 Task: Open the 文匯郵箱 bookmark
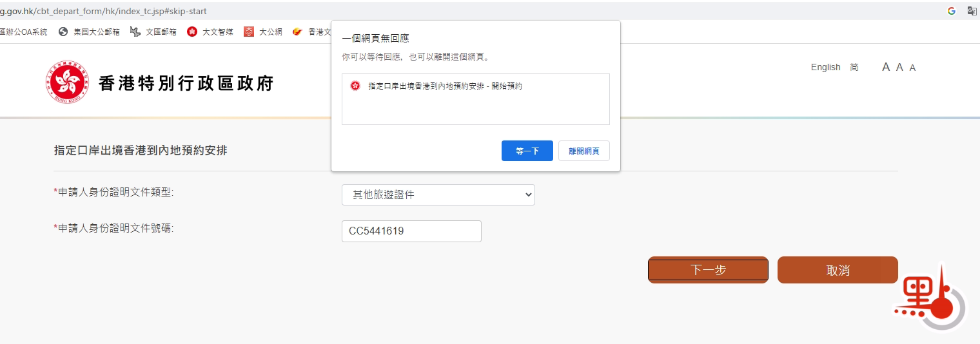coord(153,32)
